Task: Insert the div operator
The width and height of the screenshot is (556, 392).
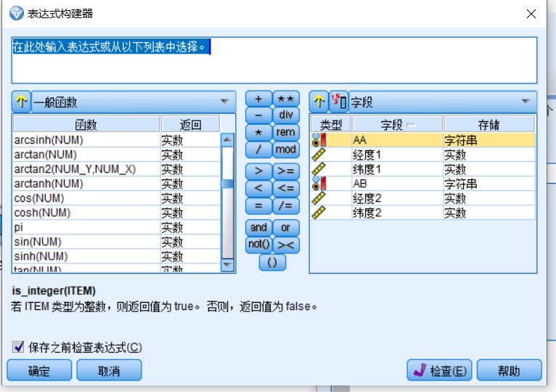Action: click(286, 115)
